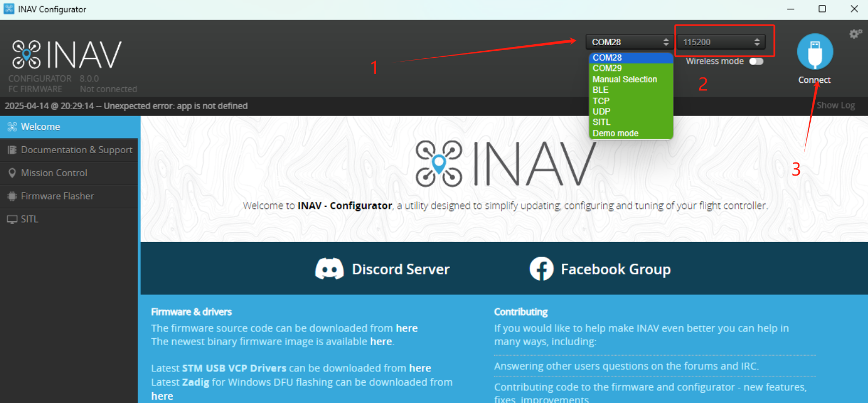Viewport: 868px width, 403px height.
Task: Click the Discord logo icon
Action: point(330,269)
